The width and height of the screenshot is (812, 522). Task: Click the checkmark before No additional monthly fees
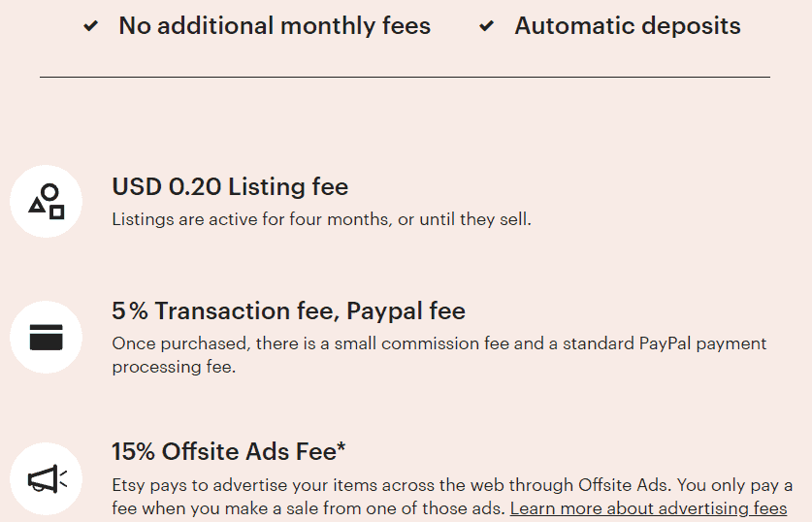coord(90,26)
